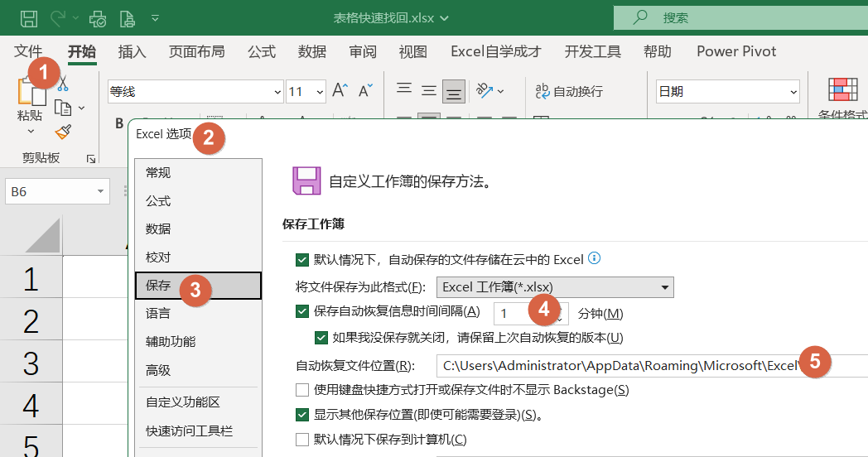Click the search magnifier icon
The width and height of the screenshot is (868, 457).
tap(640, 17)
